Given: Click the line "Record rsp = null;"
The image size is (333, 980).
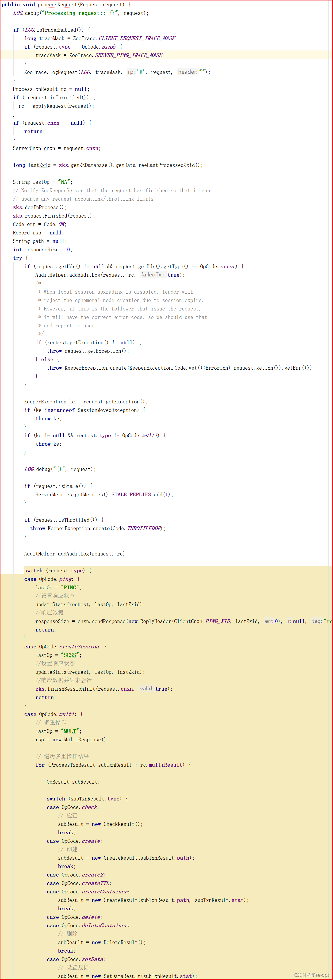Looking at the screenshot, I should point(38,233).
